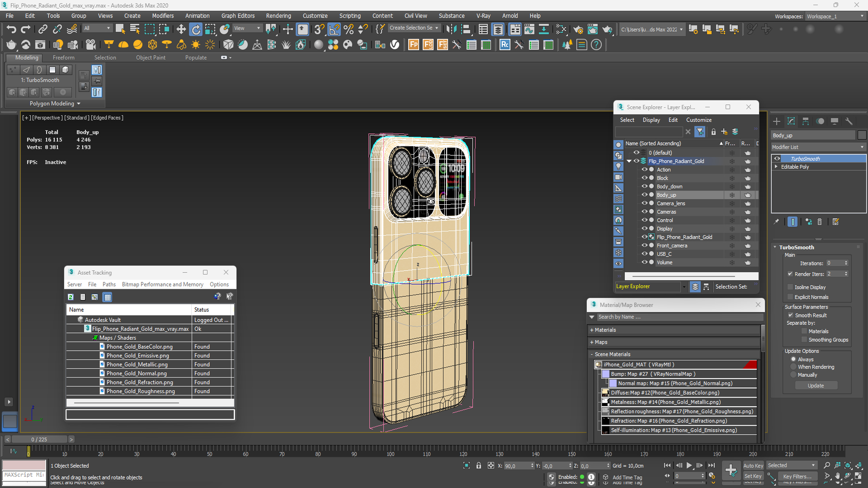This screenshot has height=488, width=868.
Task: Pin the modifier stack
Action: tap(777, 222)
